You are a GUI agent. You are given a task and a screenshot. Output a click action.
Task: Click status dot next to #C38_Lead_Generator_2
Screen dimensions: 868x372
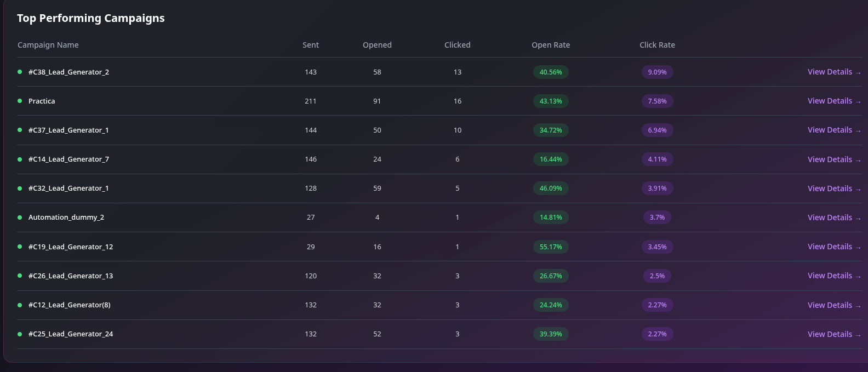coord(20,72)
